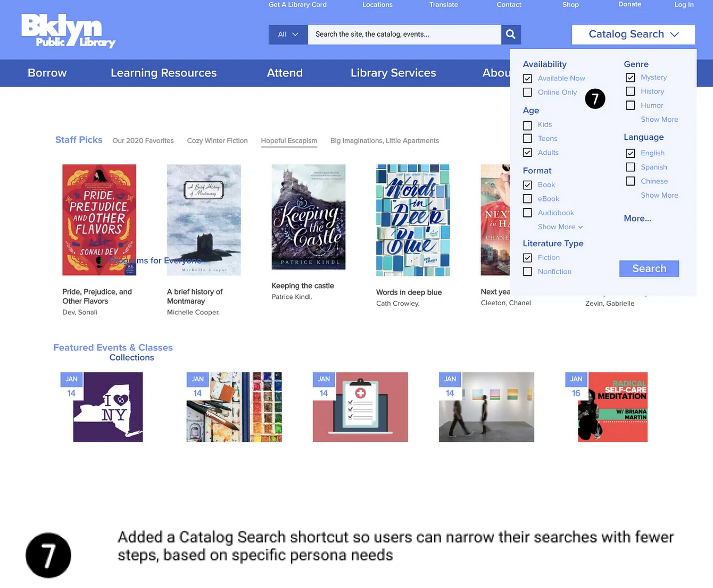Click the clipboard health event image

(x=360, y=407)
